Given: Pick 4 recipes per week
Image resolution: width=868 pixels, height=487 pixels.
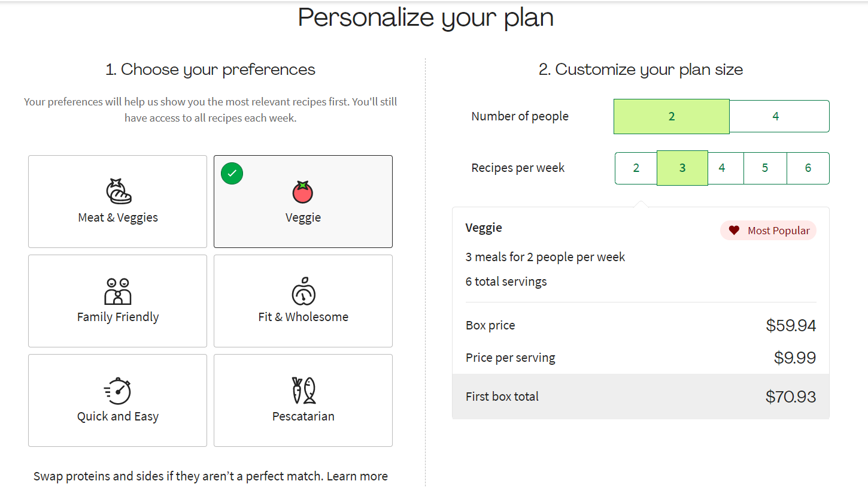Looking at the screenshot, I should click(x=722, y=168).
